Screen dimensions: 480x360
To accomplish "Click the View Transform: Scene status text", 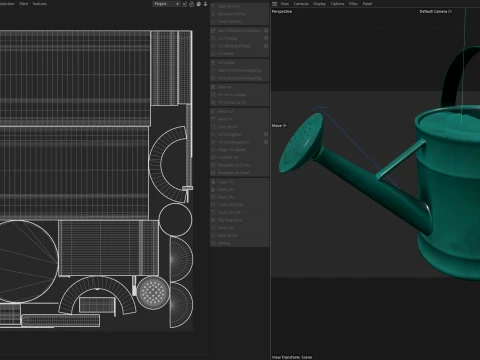I will [x=292, y=357].
